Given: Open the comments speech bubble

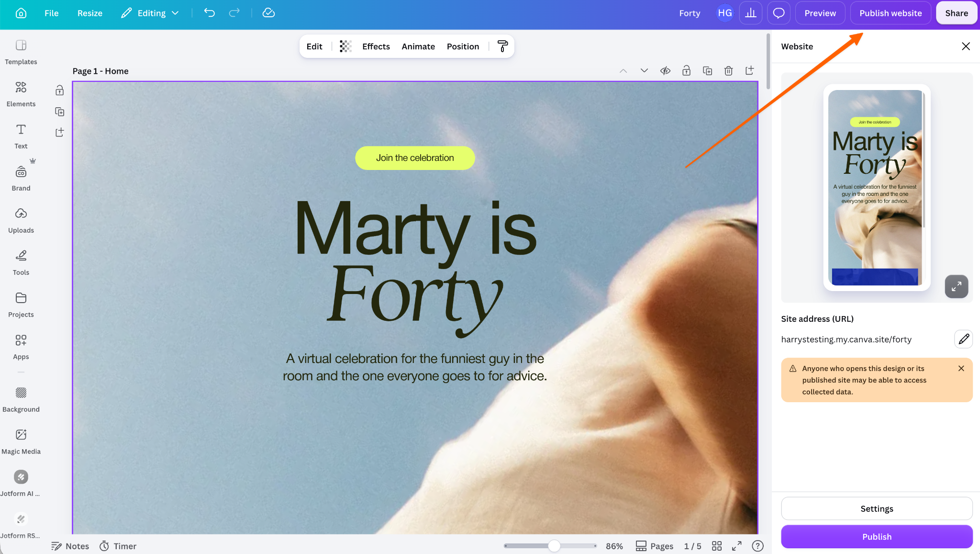Looking at the screenshot, I should click(x=779, y=13).
